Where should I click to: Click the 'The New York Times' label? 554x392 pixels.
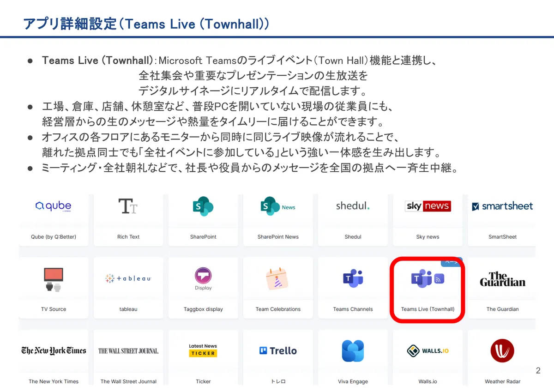pyautogui.click(x=54, y=381)
